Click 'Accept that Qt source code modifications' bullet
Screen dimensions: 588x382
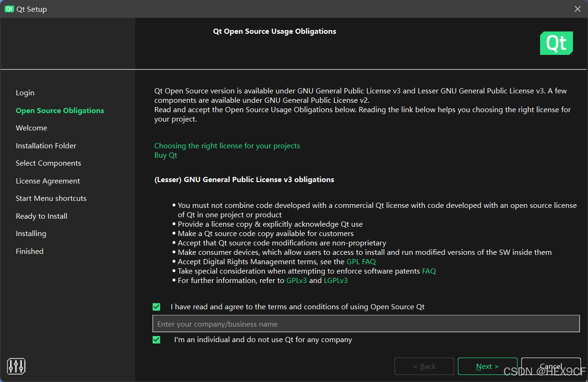282,243
